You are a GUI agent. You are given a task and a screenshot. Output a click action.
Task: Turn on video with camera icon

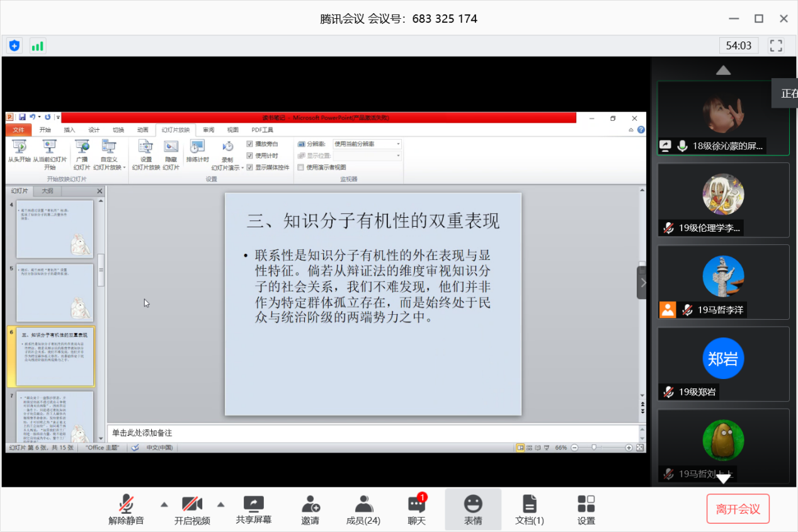coord(191,504)
